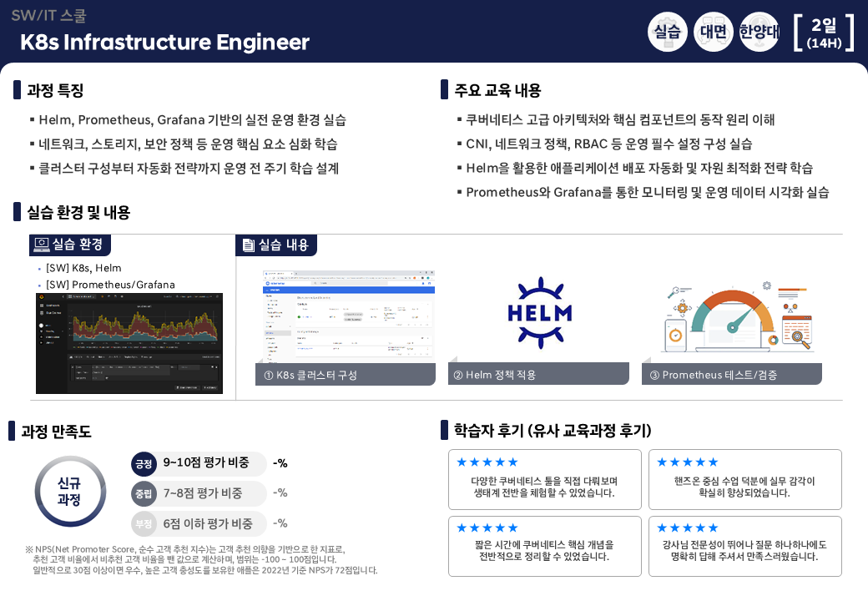Click the 주요 교육 내용 section heading
This screenshot has width=868, height=601.
[497, 90]
